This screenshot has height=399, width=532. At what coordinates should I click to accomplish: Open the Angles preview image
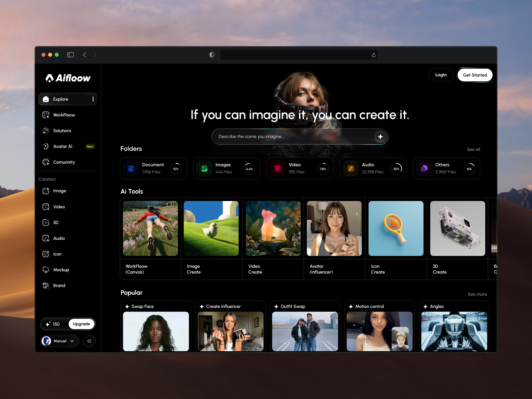(454, 331)
